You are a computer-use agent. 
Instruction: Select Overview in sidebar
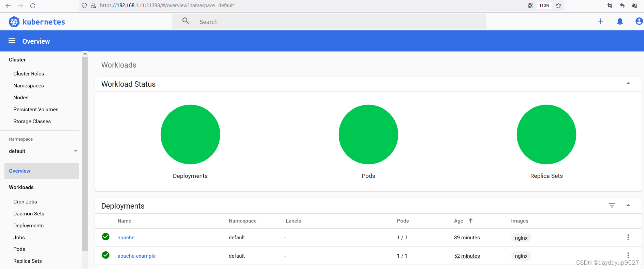[42, 171]
